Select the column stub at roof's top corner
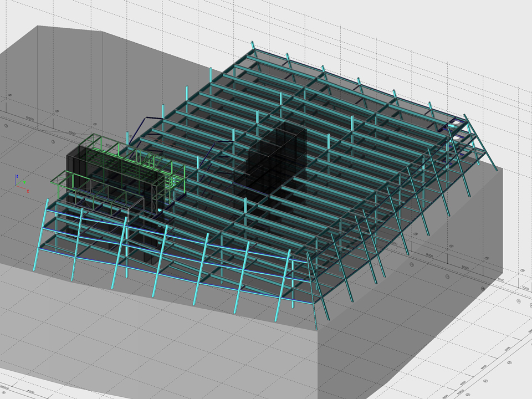The width and height of the screenshot is (532, 399). click(253, 45)
